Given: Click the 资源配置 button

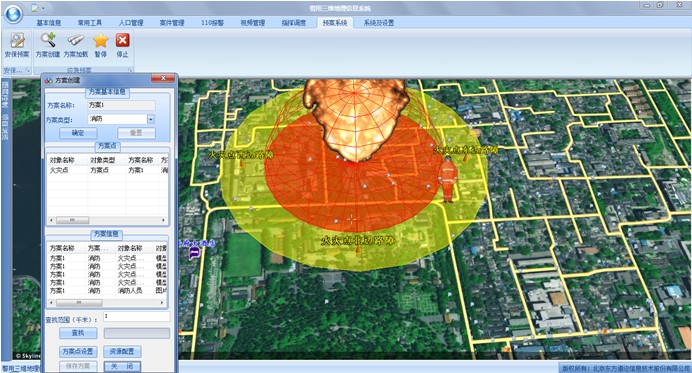Looking at the screenshot, I should click(122, 351).
